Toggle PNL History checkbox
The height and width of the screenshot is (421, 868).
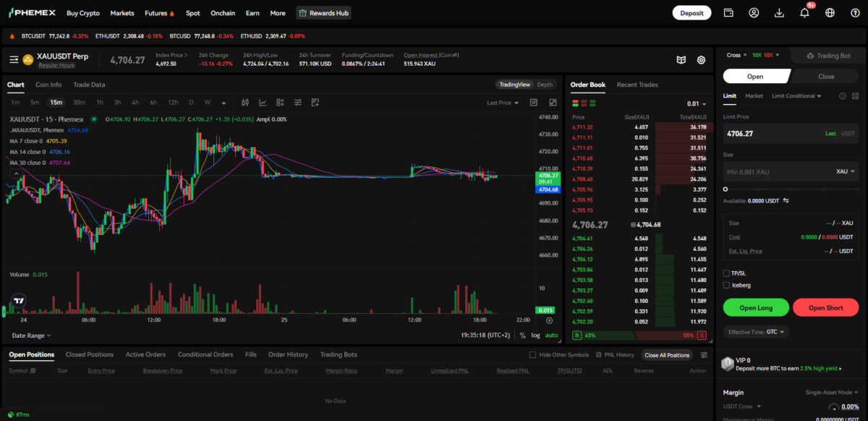click(x=599, y=355)
